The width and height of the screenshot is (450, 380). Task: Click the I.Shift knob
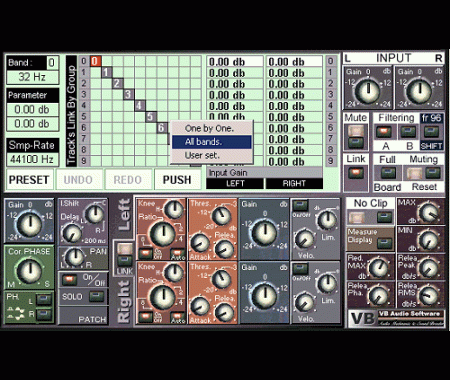pyautogui.click(x=95, y=214)
